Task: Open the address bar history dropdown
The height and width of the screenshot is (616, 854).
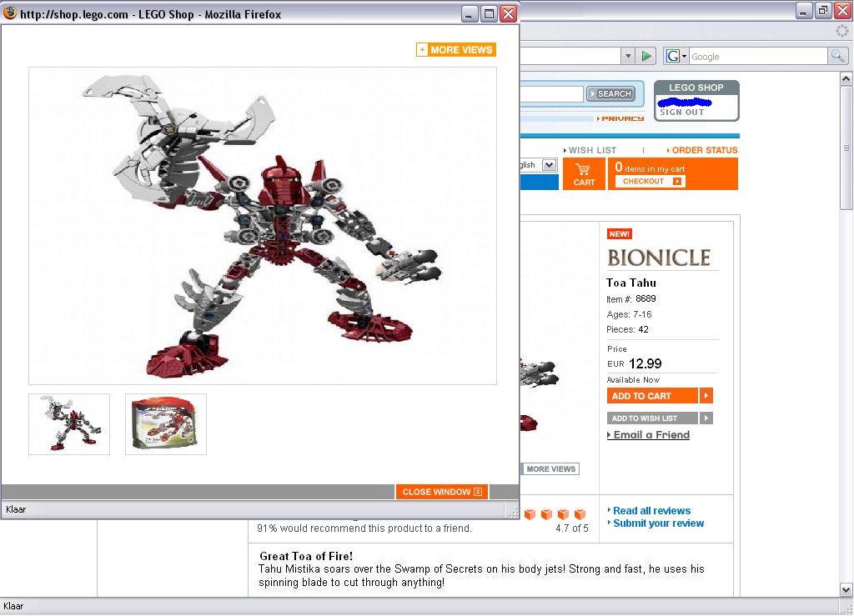Action: pyautogui.click(x=628, y=56)
